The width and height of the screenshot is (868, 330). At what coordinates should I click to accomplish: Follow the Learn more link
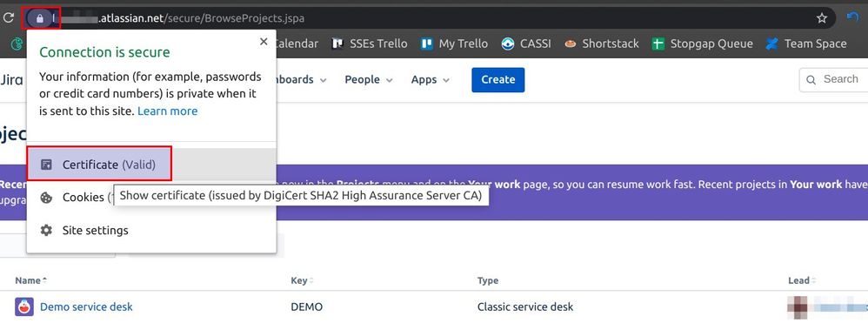[167, 111]
